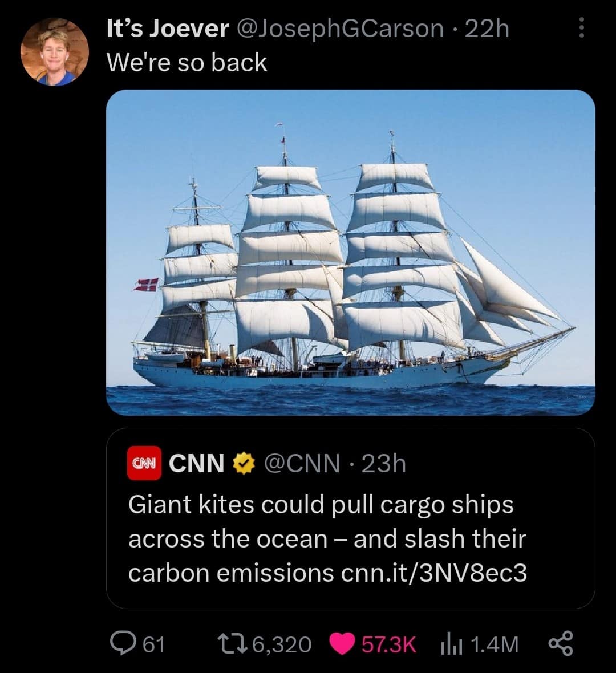Viewport: 616px width, 673px height.
Task: Click the reply speech bubble icon
Action: [x=121, y=644]
